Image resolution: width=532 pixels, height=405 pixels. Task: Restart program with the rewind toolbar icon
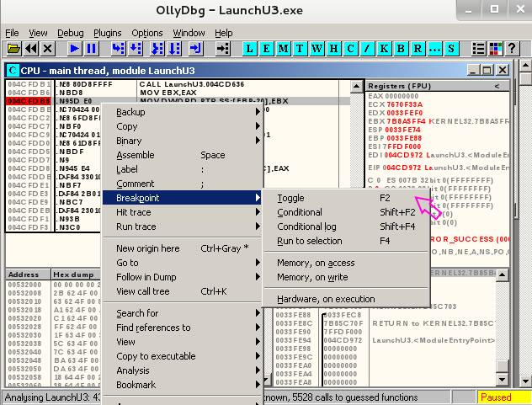point(31,49)
